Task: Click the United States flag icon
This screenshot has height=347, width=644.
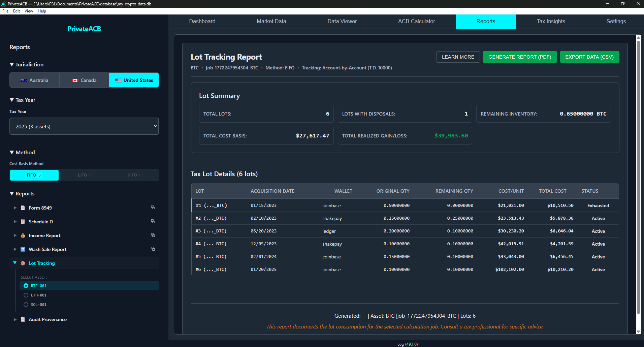Action: (x=118, y=80)
